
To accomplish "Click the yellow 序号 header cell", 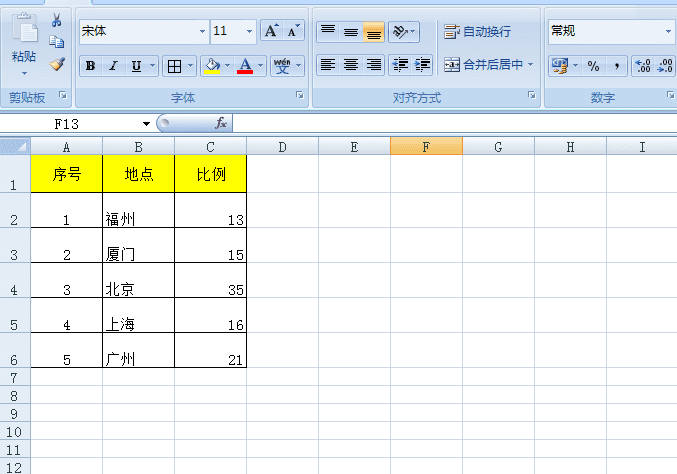I will pyautogui.click(x=66, y=174).
